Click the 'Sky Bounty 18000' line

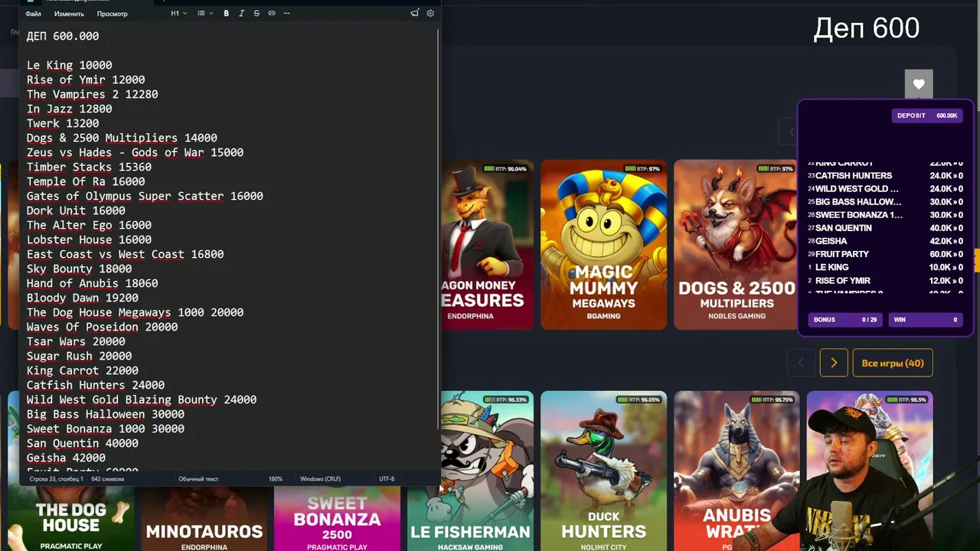pyautogui.click(x=79, y=269)
